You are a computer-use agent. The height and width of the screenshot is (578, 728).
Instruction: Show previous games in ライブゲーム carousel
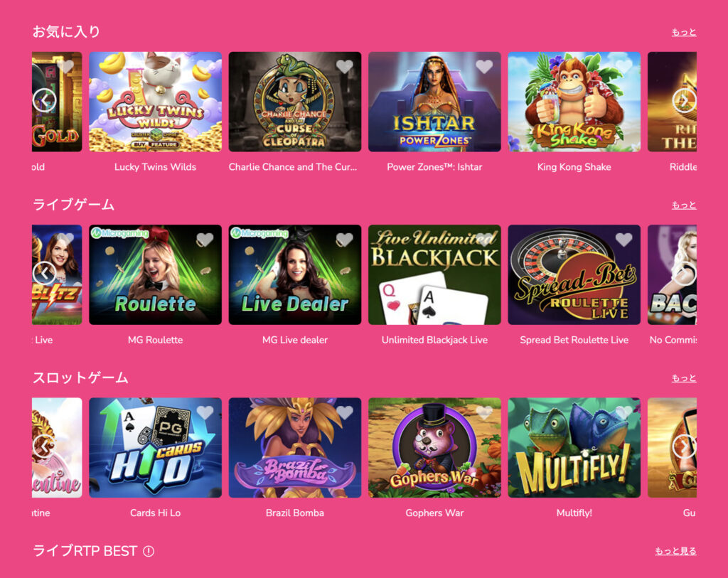coord(45,273)
